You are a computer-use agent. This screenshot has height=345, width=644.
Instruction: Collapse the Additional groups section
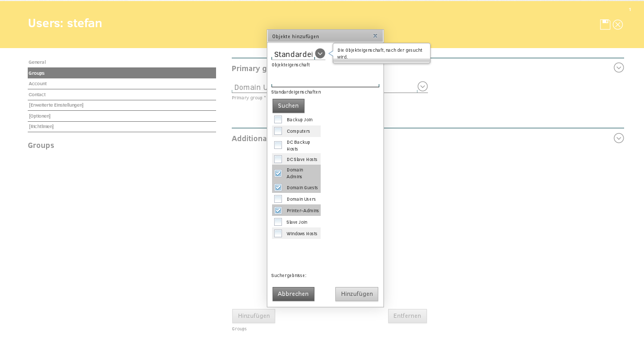[x=619, y=138]
